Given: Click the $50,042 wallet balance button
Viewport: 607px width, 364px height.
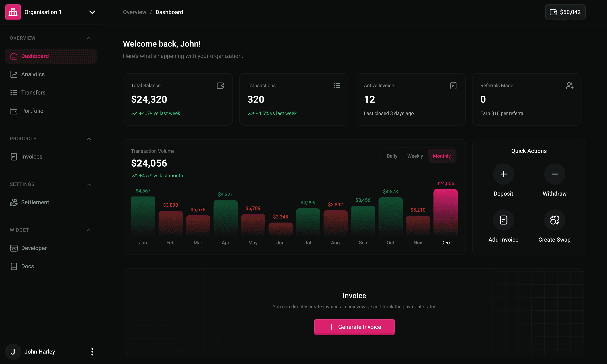Looking at the screenshot, I should tap(565, 12).
